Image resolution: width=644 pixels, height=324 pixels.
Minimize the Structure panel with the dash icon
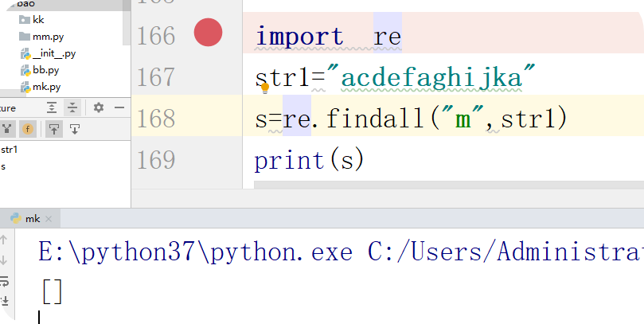[x=119, y=107]
